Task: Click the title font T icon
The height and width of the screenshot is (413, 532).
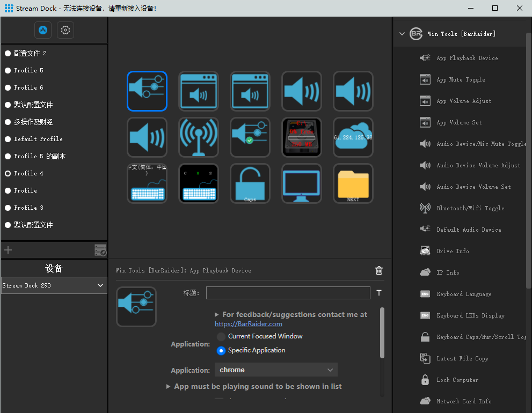Action: [379, 293]
